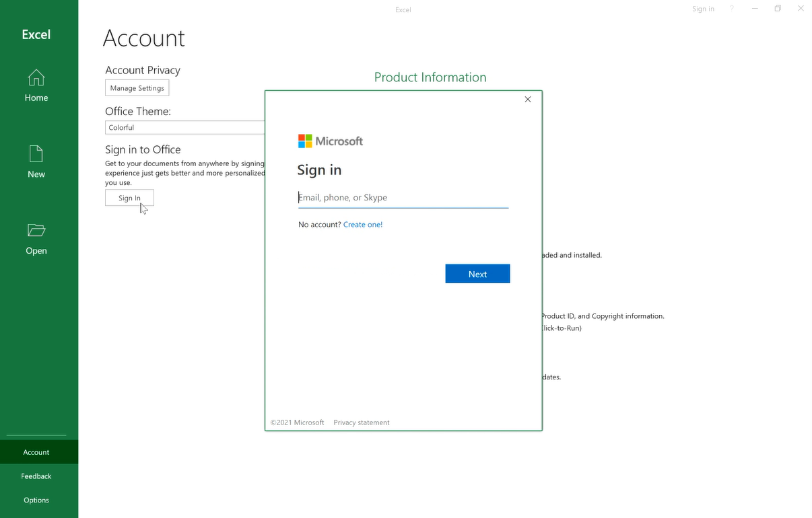Click 'Sign in' in the title bar
Screen dimensions: 812x518
click(703, 9)
